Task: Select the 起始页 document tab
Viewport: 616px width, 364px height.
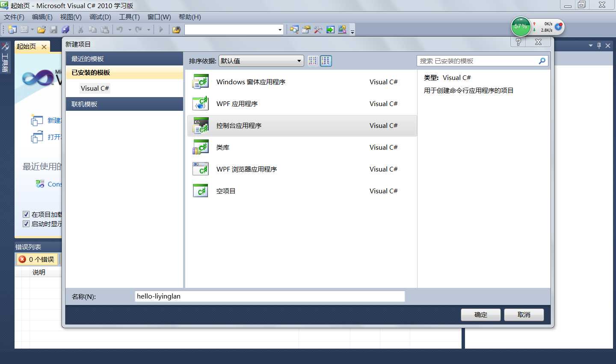Action: [27, 47]
